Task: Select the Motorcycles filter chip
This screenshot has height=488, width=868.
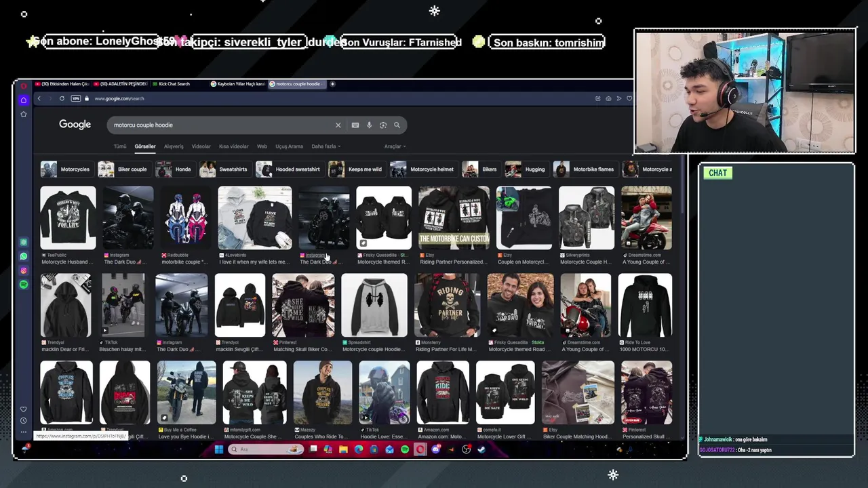Action: click(x=66, y=169)
